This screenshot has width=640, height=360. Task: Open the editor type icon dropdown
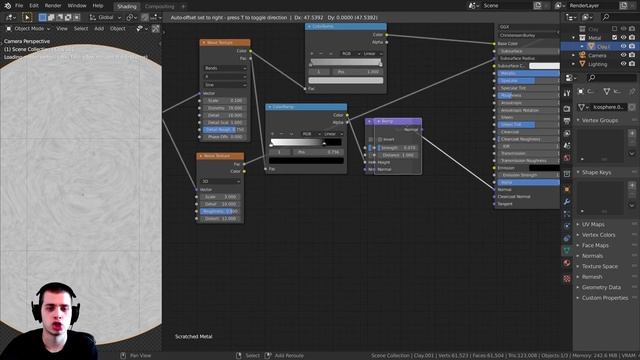tap(10, 17)
